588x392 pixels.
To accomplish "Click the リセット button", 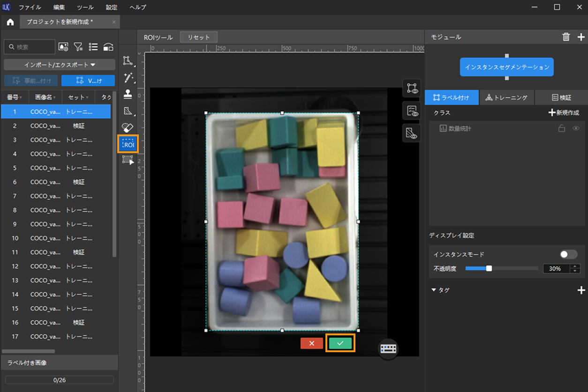I will 199,37.
